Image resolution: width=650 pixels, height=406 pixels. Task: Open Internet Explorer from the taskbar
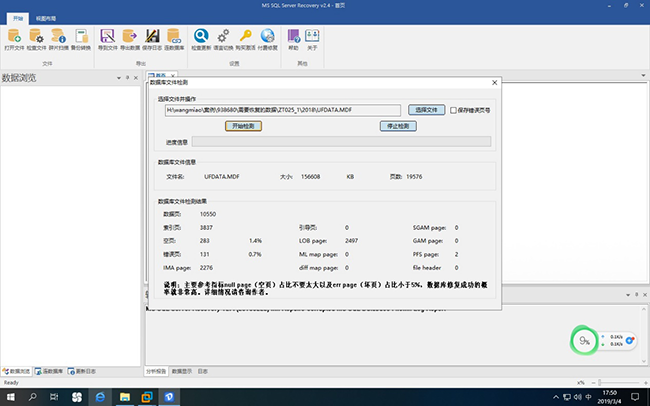coord(100,397)
